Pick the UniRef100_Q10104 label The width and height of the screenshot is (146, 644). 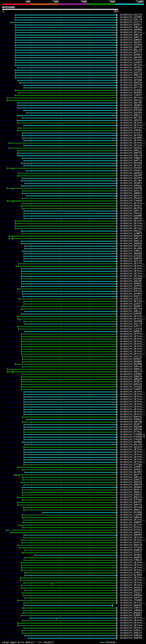coord(131,447)
